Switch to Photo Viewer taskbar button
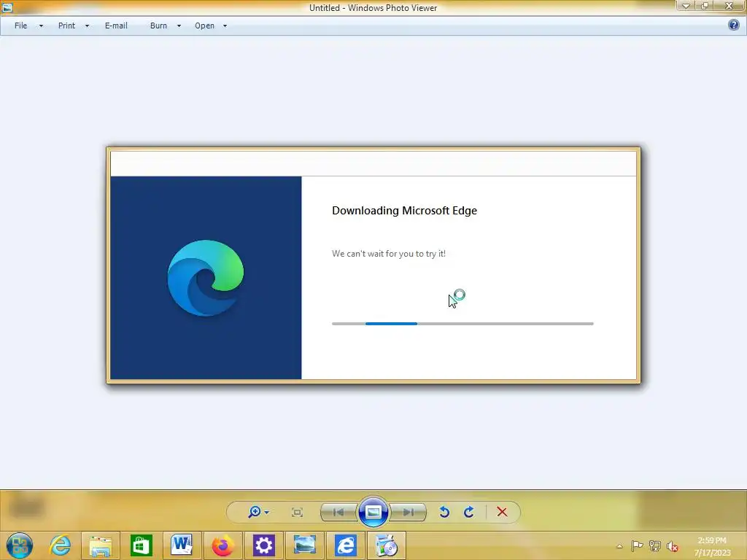Viewport: 747px width, 560px height. (x=304, y=545)
